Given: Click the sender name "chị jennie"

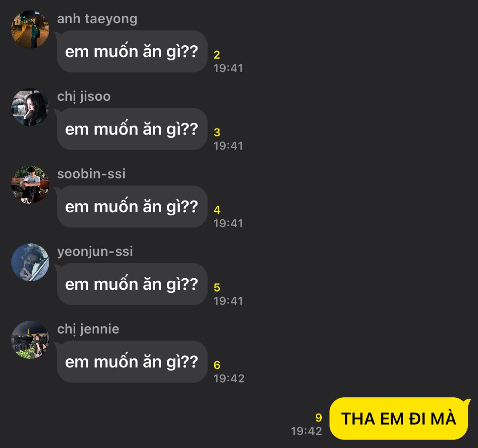Looking at the screenshot, I should (88, 329).
